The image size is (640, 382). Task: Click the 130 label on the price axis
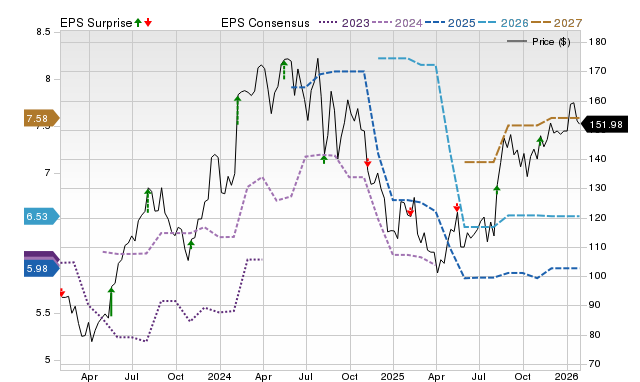pos(598,188)
